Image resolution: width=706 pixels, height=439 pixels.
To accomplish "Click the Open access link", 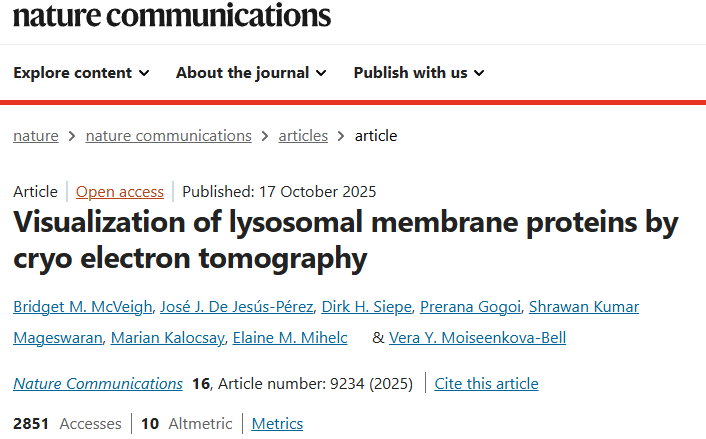I will [120, 192].
